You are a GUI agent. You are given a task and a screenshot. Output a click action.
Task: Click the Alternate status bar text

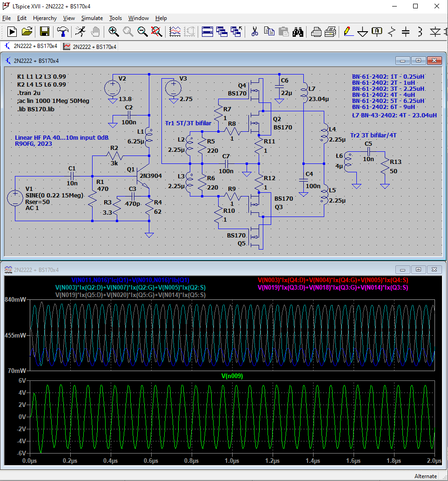click(426, 476)
